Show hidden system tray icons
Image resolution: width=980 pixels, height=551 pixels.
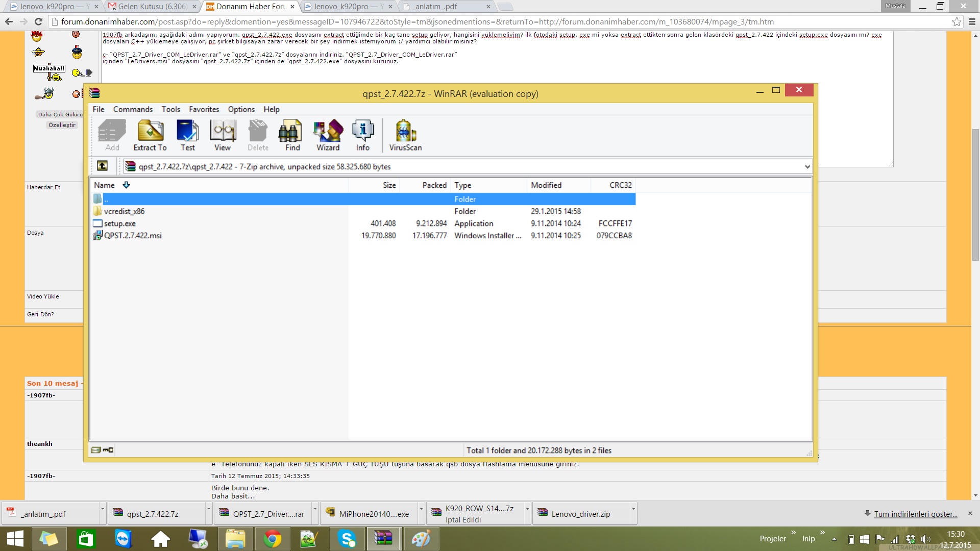pos(834,539)
